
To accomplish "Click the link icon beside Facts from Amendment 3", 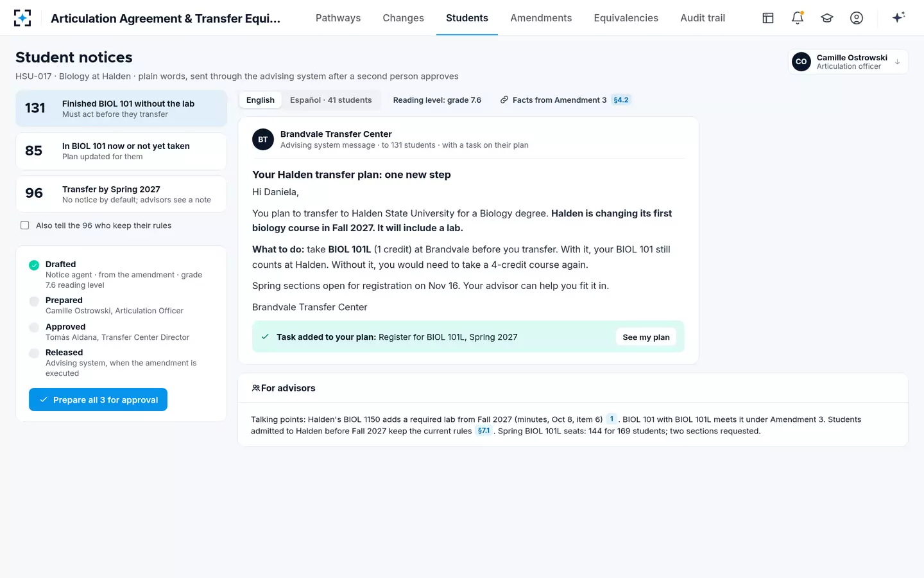I will coord(504,100).
